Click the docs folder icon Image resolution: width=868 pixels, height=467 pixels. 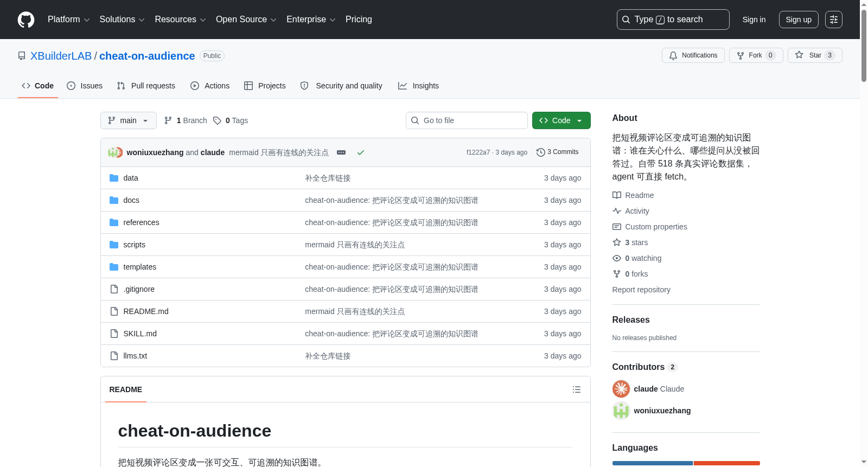114,200
